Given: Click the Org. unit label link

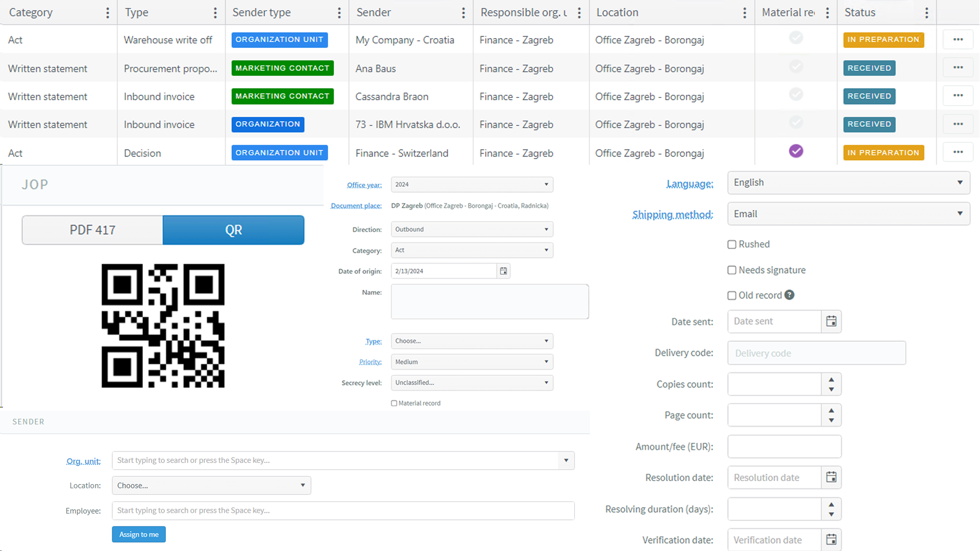Looking at the screenshot, I should click(x=84, y=461).
